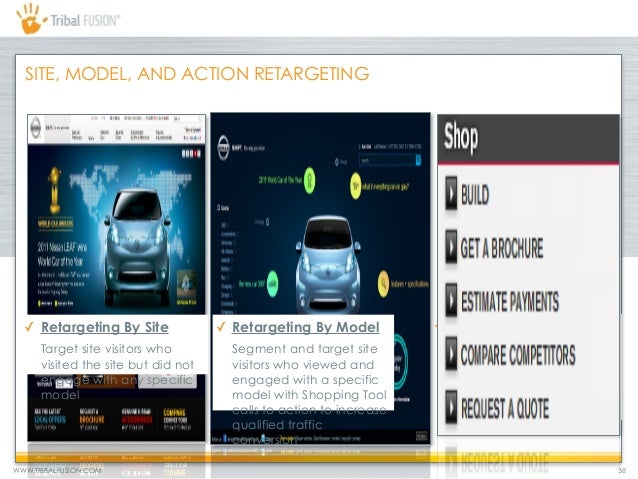Click the Shop panel header
Viewport: 638px width, 479px height.
(528, 140)
